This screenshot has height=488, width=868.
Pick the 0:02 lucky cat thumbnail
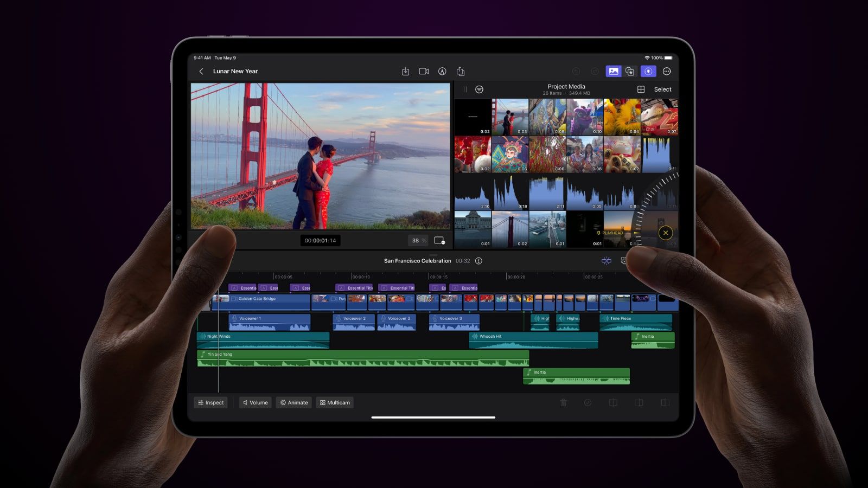[622, 155]
